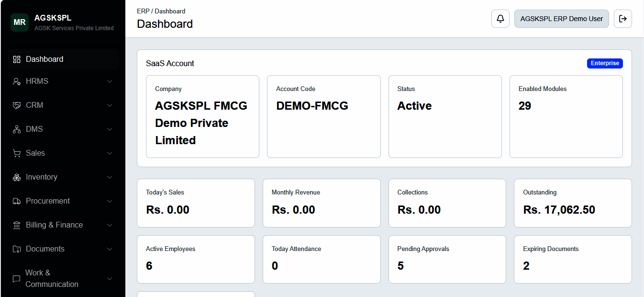Open the AGSKSPL ERP Demo User button
The height and width of the screenshot is (297, 644).
tap(562, 19)
